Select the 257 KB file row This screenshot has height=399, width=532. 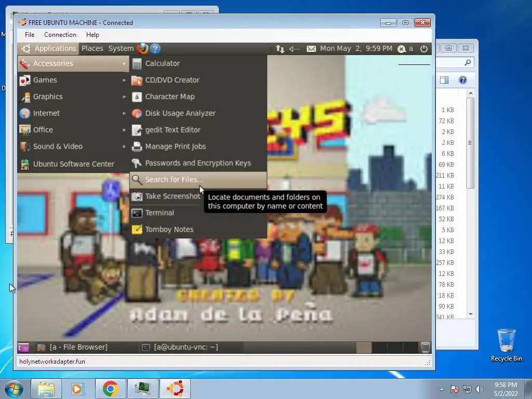(x=445, y=263)
